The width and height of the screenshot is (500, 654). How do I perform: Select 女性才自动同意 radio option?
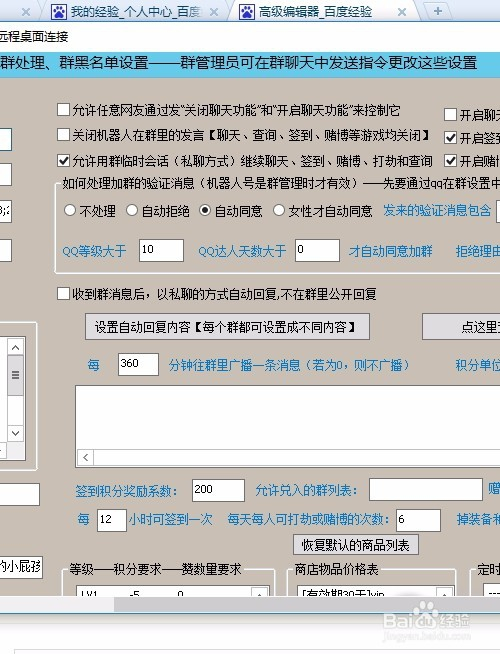click(x=279, y=210)
